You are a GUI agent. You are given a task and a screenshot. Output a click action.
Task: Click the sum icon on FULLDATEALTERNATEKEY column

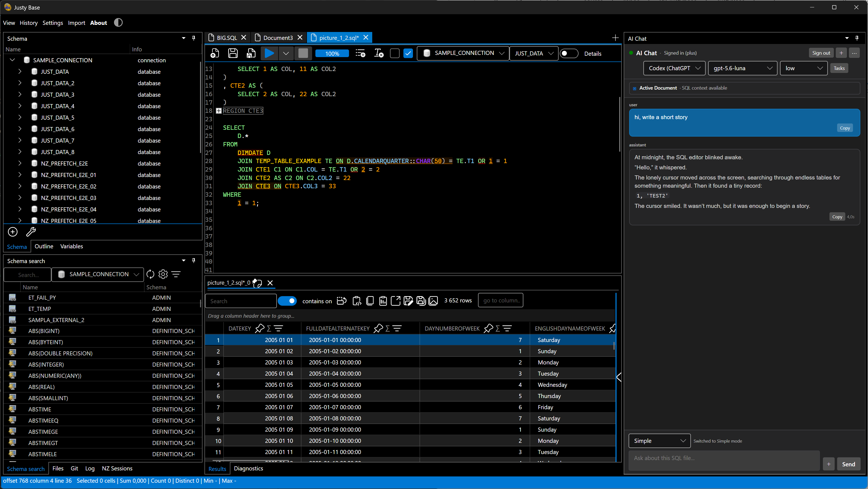pyautogui.click(x=388, y=328)
